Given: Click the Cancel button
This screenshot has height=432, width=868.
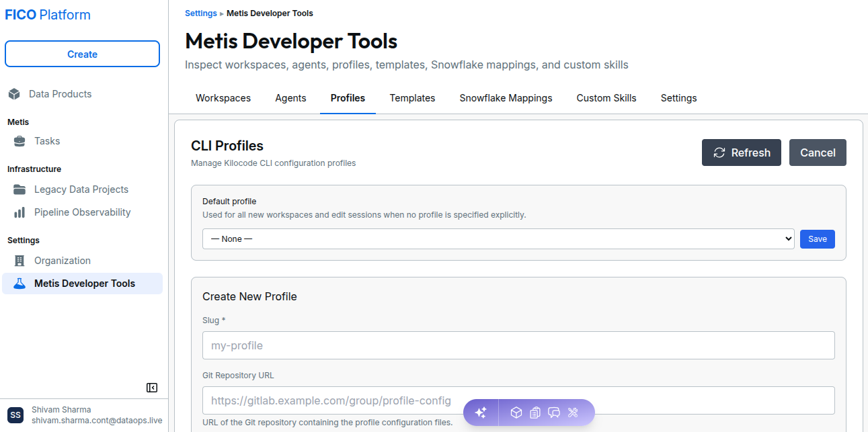Looking at the screenshot, I should click(x=818, y=153).
